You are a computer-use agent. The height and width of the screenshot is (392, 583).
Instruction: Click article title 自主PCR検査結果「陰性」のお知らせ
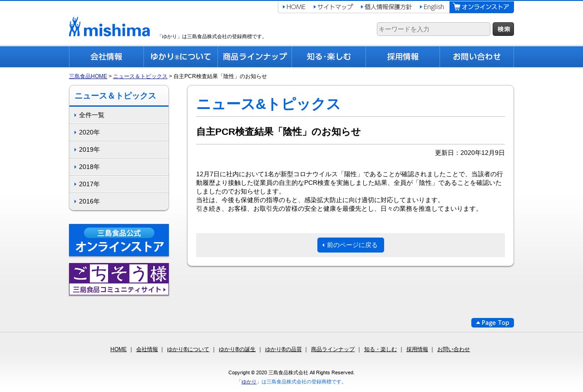tap(278, 132)
